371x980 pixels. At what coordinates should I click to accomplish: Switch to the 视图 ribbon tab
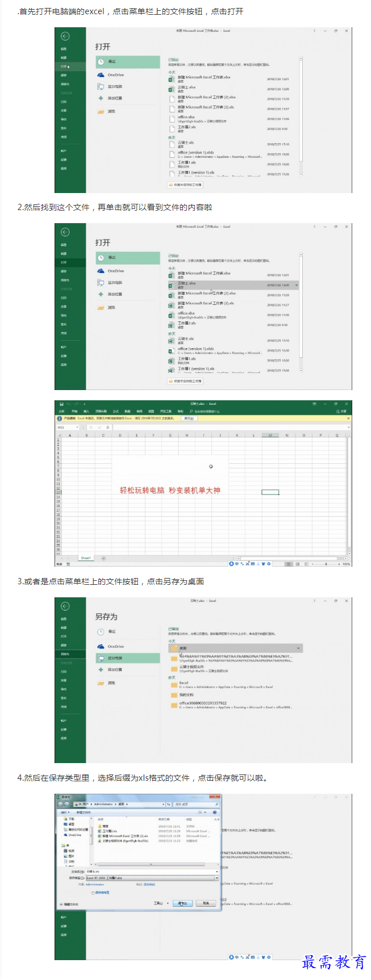[x=151, y=411]
